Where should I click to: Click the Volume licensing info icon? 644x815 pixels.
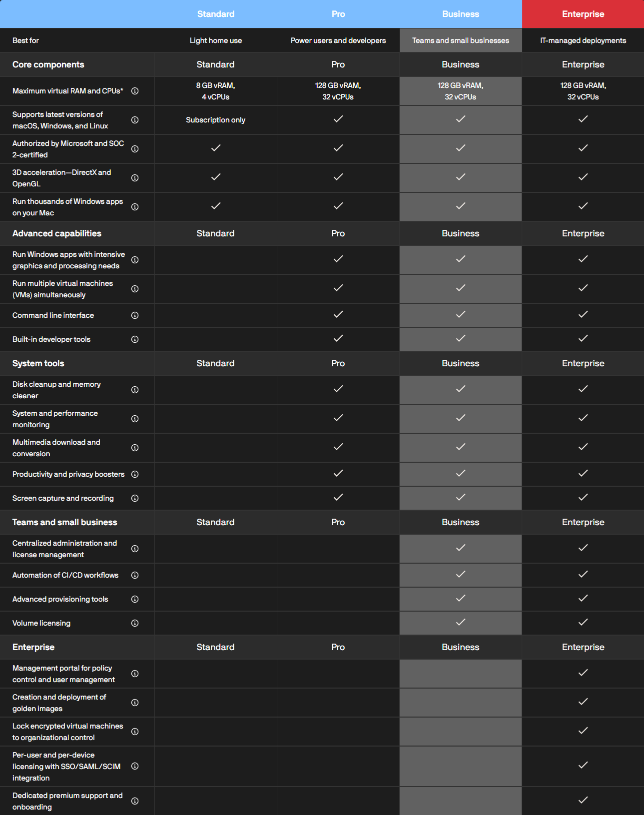[135, 623]
